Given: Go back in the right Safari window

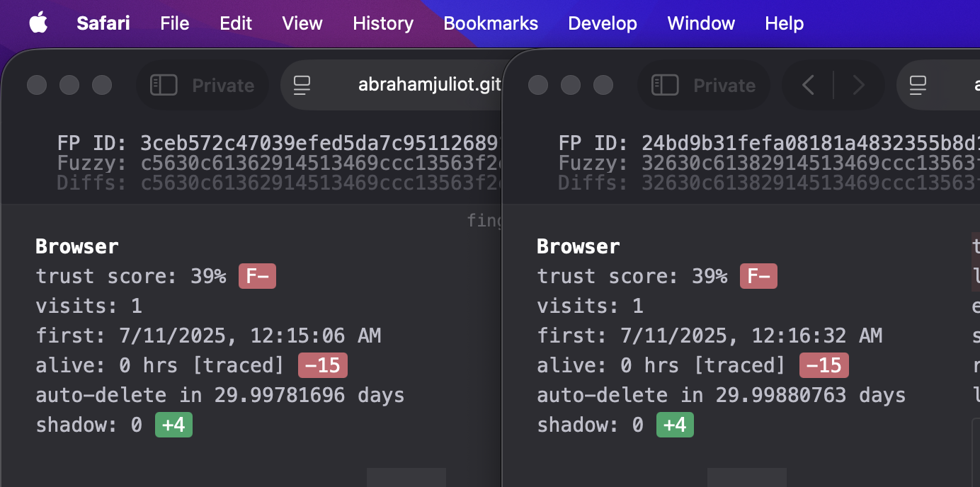Looking at the screenshot, I should click(808, 86).
